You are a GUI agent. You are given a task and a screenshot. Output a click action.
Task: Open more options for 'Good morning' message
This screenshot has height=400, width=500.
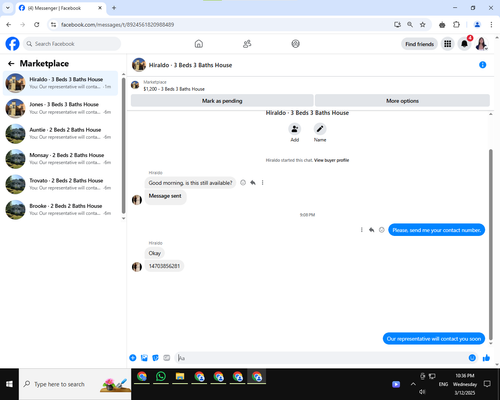tap(263, 183)
